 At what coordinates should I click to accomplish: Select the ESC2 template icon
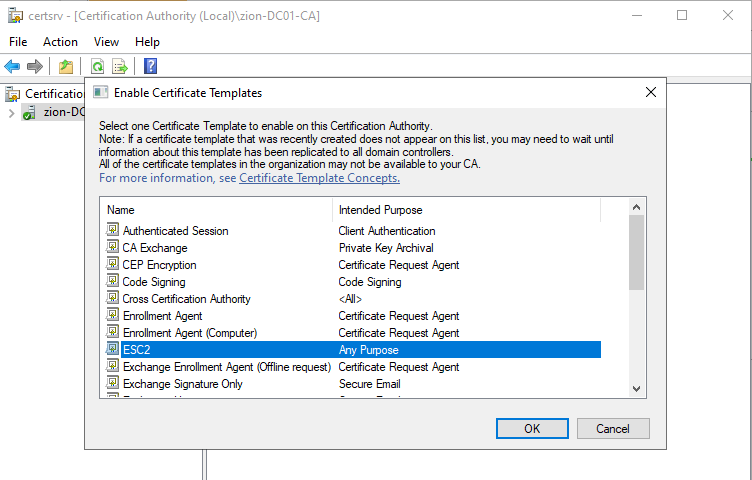[x=113, y=350]
